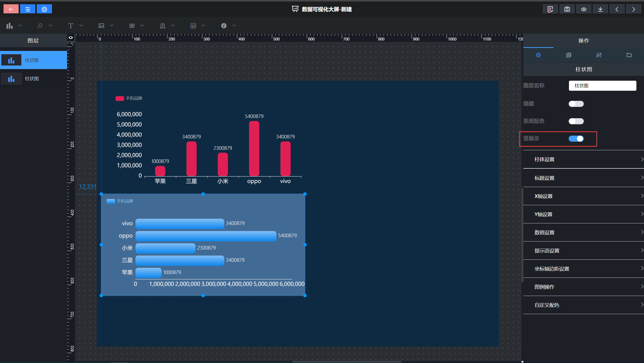Expand map component dropdown arrow

pyautogui.click(x=173, y=25)
